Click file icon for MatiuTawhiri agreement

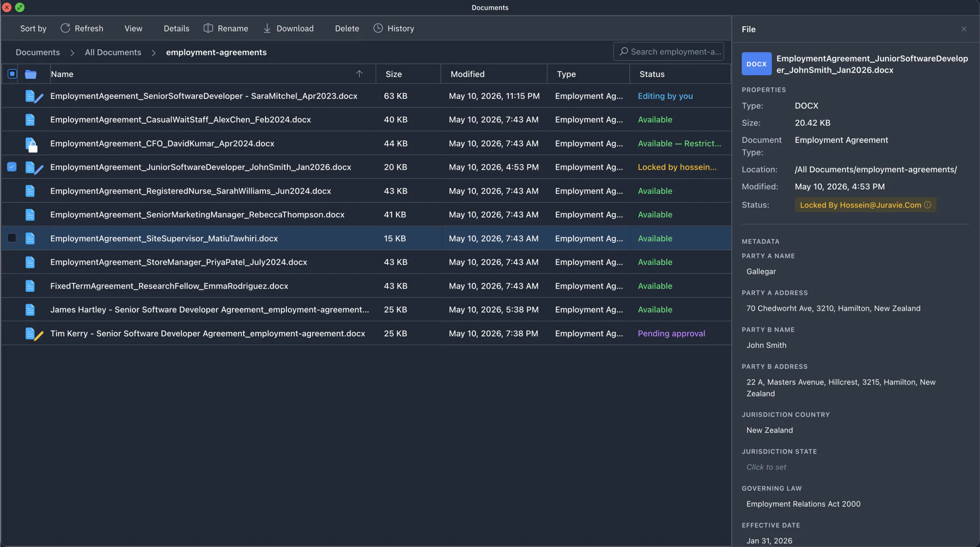tap(30, 238)
